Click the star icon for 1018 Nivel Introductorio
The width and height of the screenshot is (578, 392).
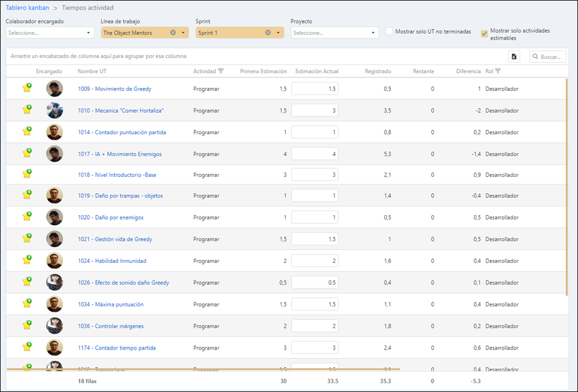pyautogui.click(x=27, y=174)
